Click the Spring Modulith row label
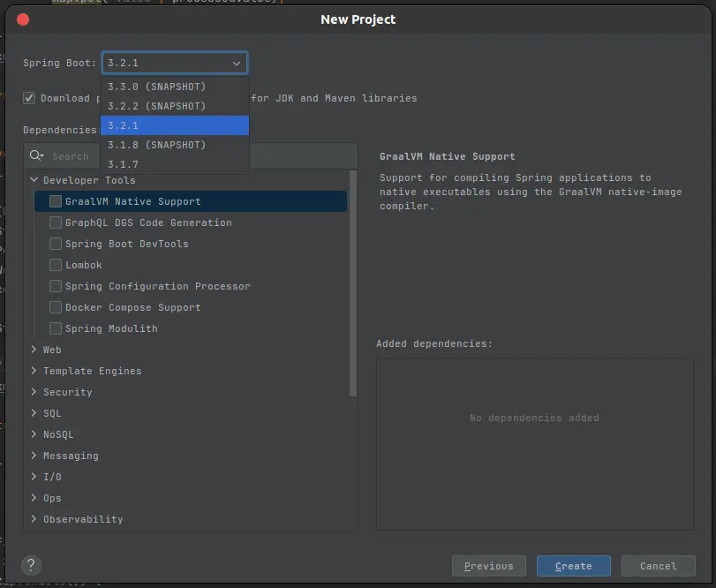The image size is (716, 588). (x=111, y=328)
